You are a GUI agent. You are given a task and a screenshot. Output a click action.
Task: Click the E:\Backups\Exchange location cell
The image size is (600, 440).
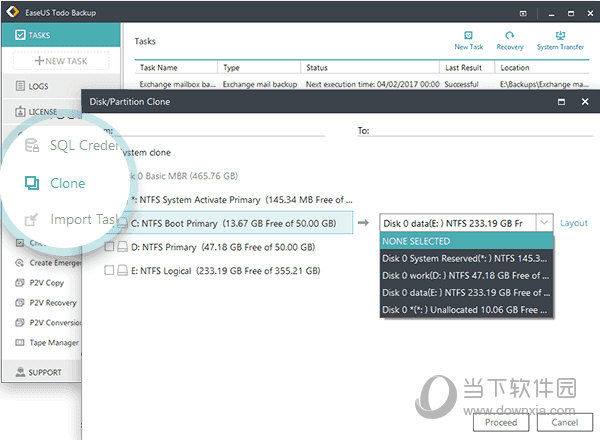point(544,84)
